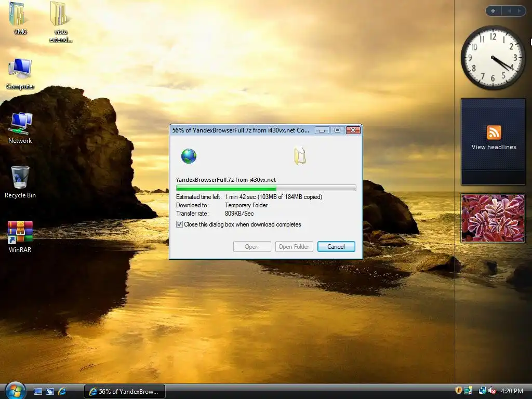
Task: Click the Windows Sidebar tray icon
Action: [468, 391]
